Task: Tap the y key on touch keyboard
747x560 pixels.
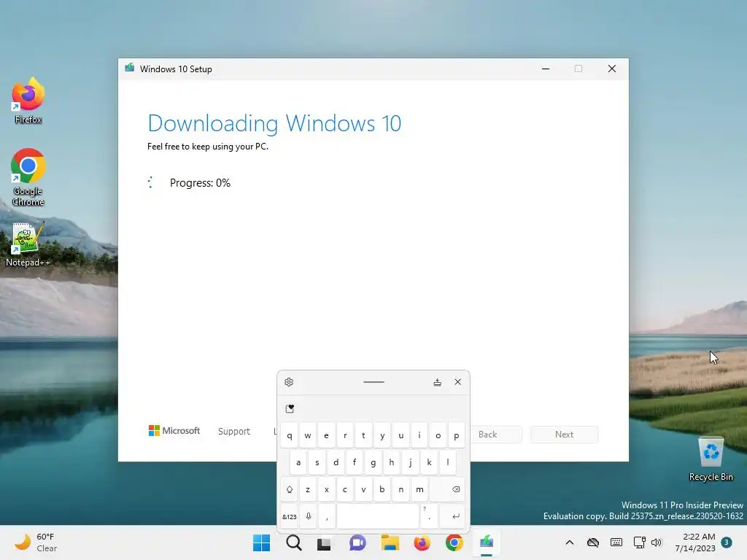Action: pyautogui.click(x=382, y=435)
